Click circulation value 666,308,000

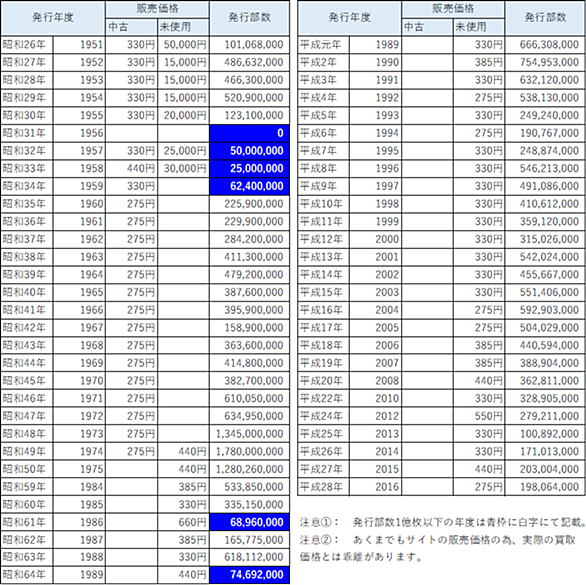tap(545, 45)
